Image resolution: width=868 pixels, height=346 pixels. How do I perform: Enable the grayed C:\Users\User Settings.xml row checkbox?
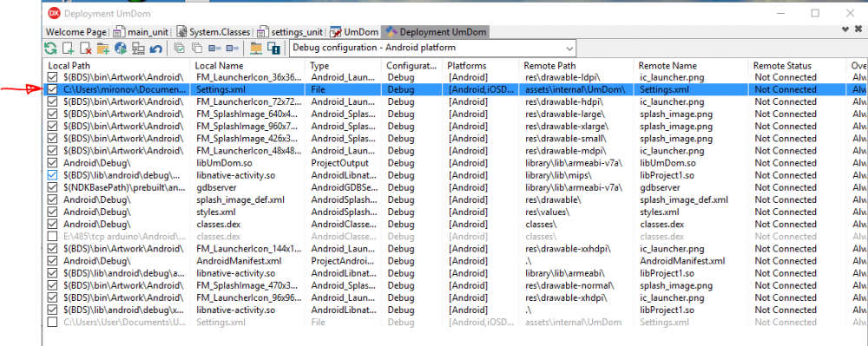coord(52,323)
